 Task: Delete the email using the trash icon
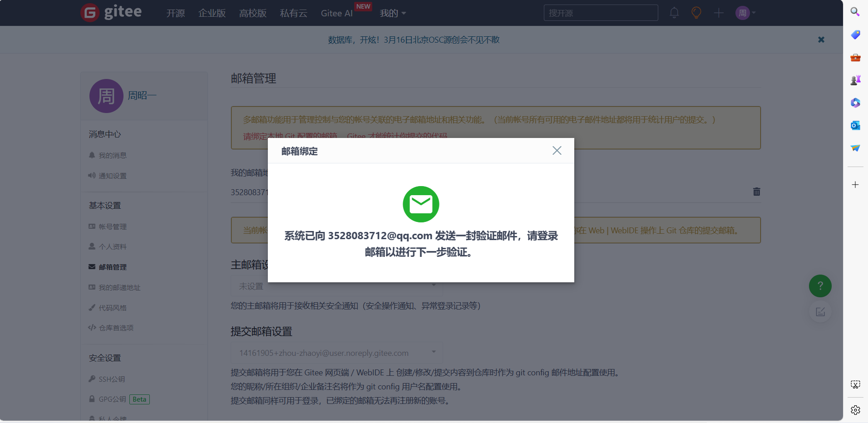(756, 192)
